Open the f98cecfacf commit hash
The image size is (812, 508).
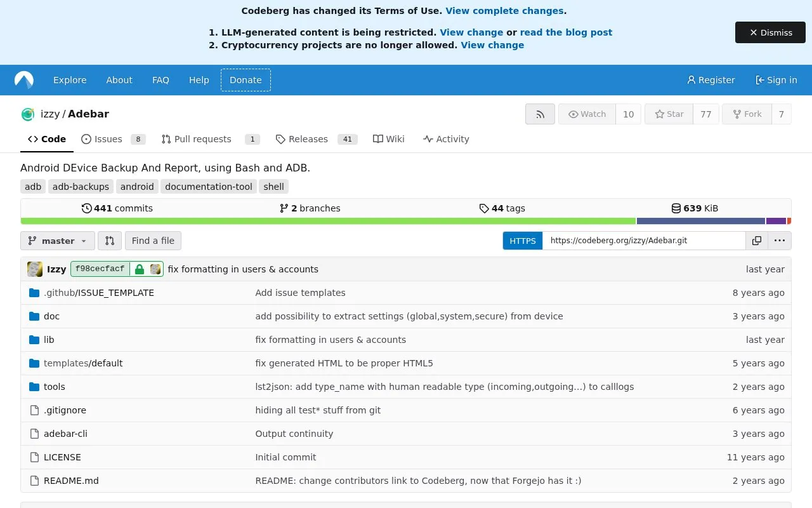pos(100,269)
